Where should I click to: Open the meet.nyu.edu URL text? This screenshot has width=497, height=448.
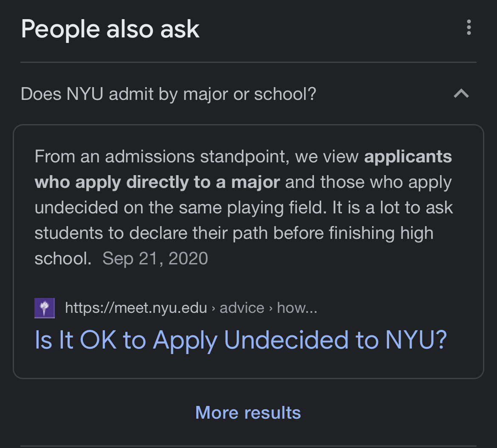(136, 308)
